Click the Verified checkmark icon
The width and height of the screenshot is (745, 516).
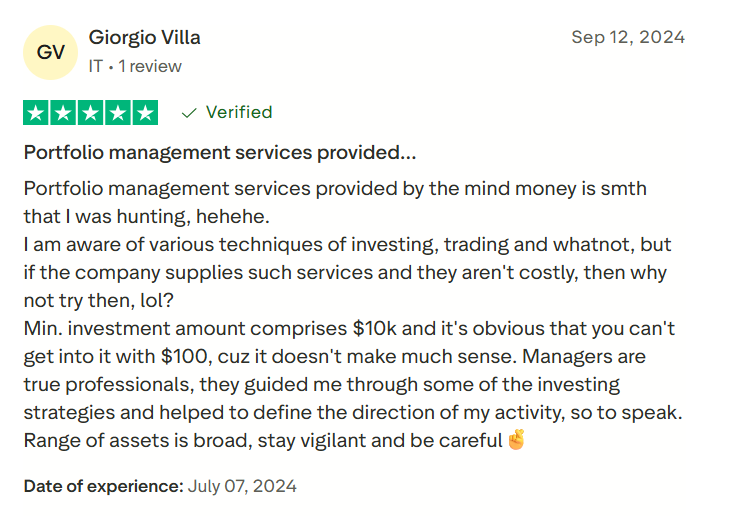pos(189,113)
